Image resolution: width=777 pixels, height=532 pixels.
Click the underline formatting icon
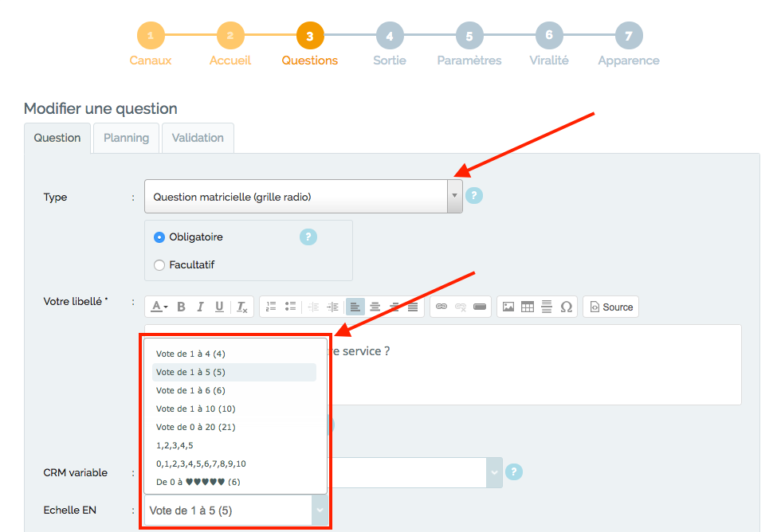(219, 307)
